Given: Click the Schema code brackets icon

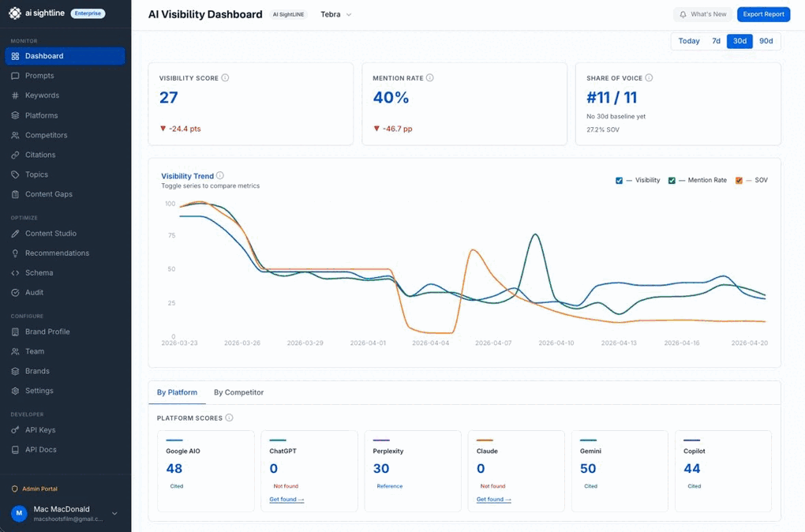Looking at the screenshot, I should (x=15, y=273).
